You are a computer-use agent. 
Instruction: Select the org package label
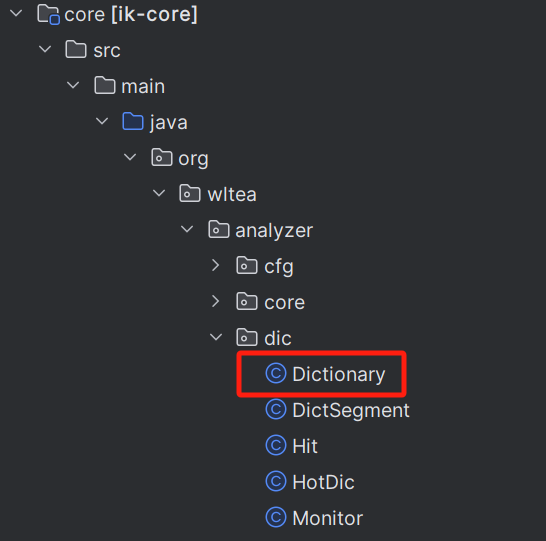pos(193,159)
